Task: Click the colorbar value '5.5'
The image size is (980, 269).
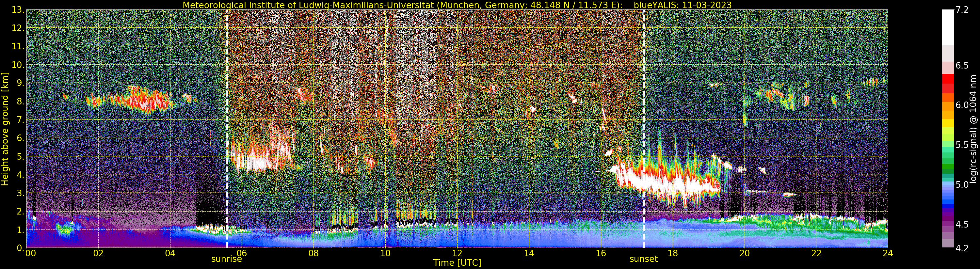Action: (962, 145)
